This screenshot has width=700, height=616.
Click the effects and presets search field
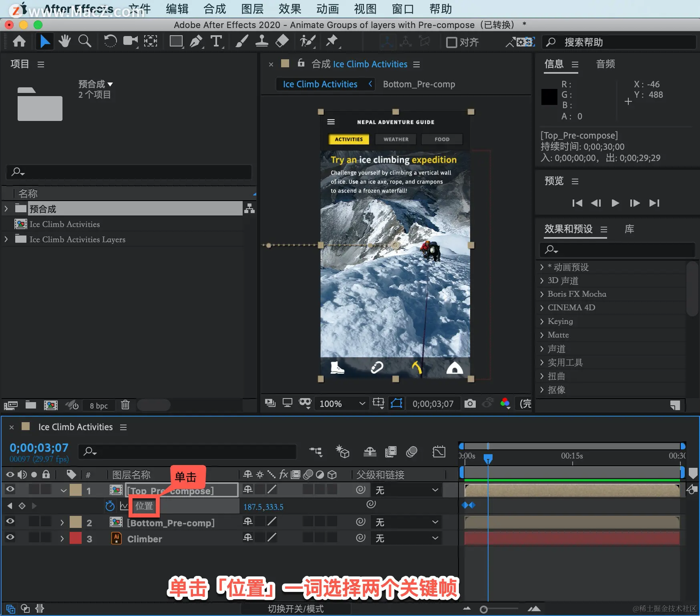[x=617, y=250]
